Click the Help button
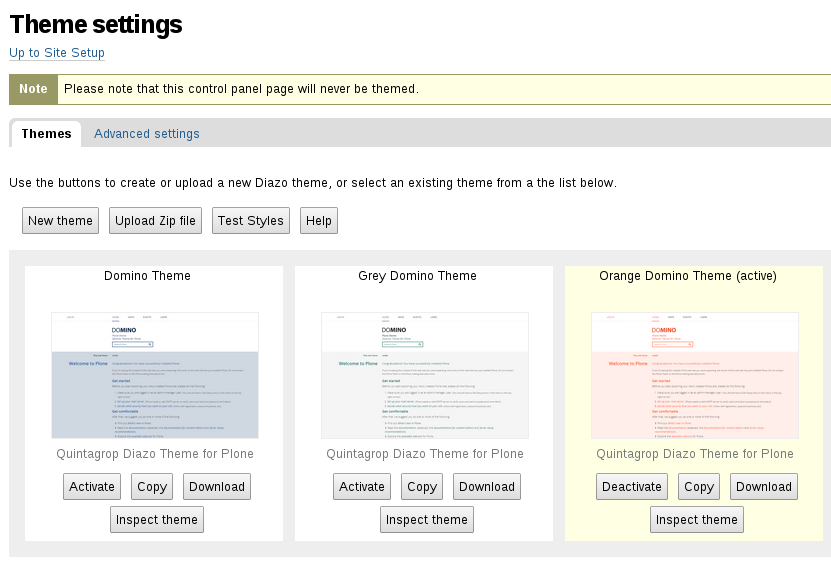Screen dimensions: 831x567 coord(319,220)
